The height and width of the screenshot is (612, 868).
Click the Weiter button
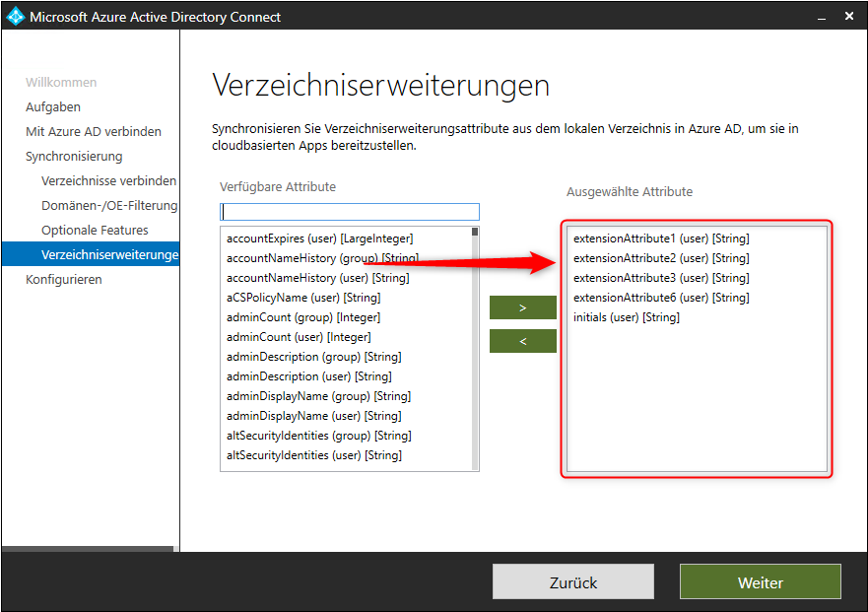pyautogui.click(x=760, y=582)
